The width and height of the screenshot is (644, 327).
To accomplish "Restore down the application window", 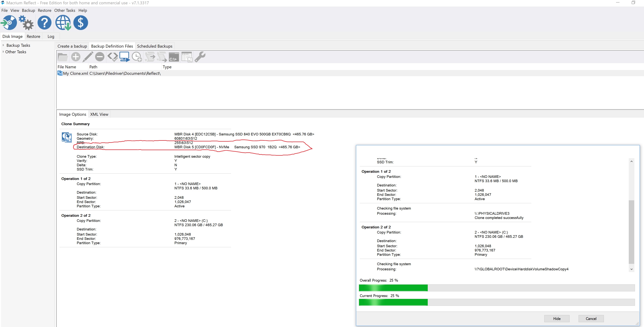I will [633, 3].
